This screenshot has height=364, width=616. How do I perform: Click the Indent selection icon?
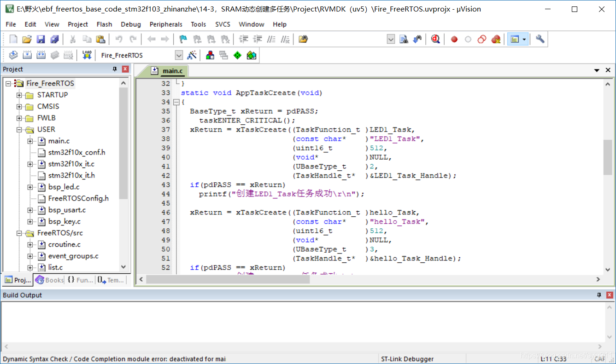click(244, 40)
